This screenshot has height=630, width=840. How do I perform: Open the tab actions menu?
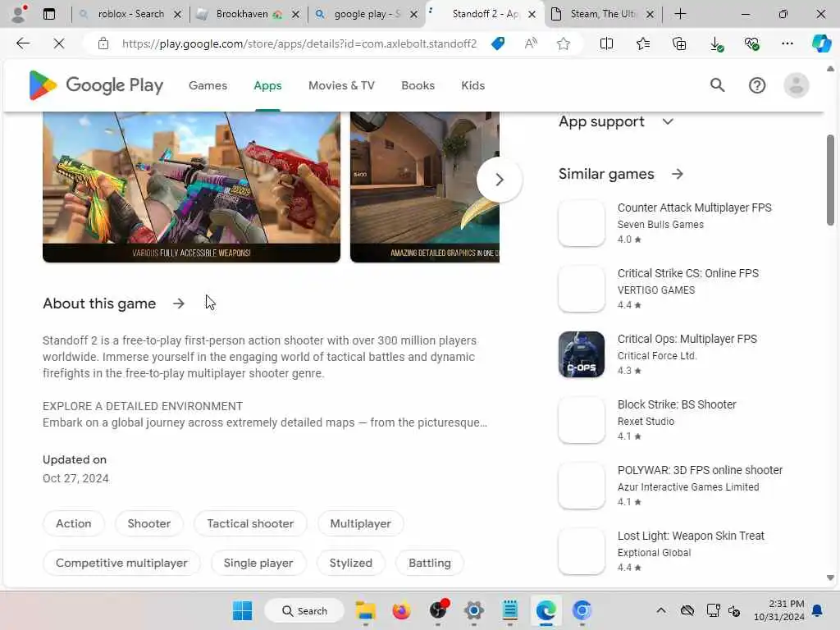pos(48,14)
